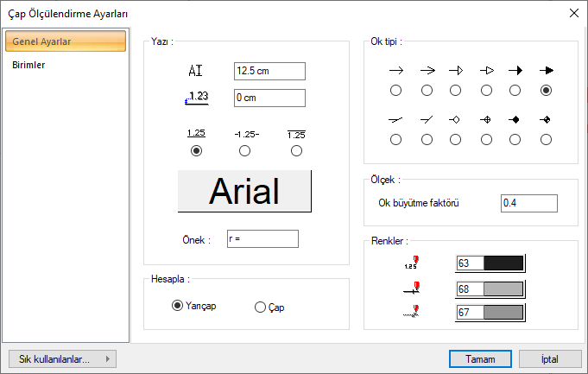Open the Arial font selection button
The width and height of the screenshot is (588, 374).
[244, 192]
